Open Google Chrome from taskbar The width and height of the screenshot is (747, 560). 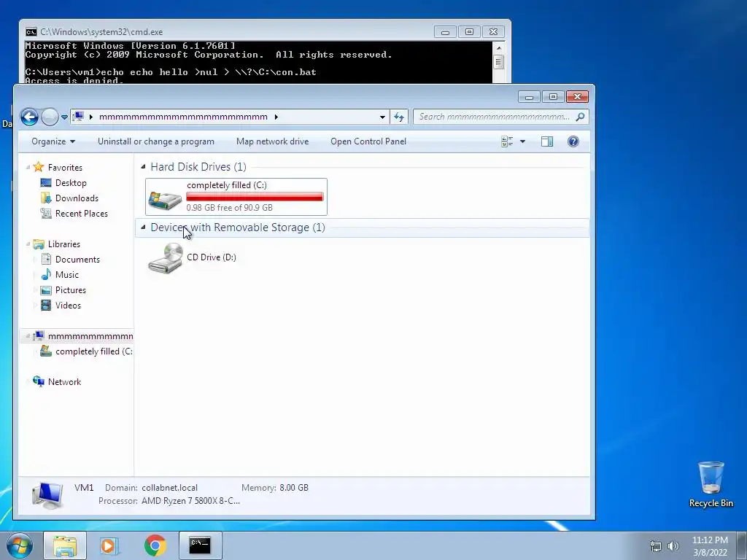tap(155, 545)
